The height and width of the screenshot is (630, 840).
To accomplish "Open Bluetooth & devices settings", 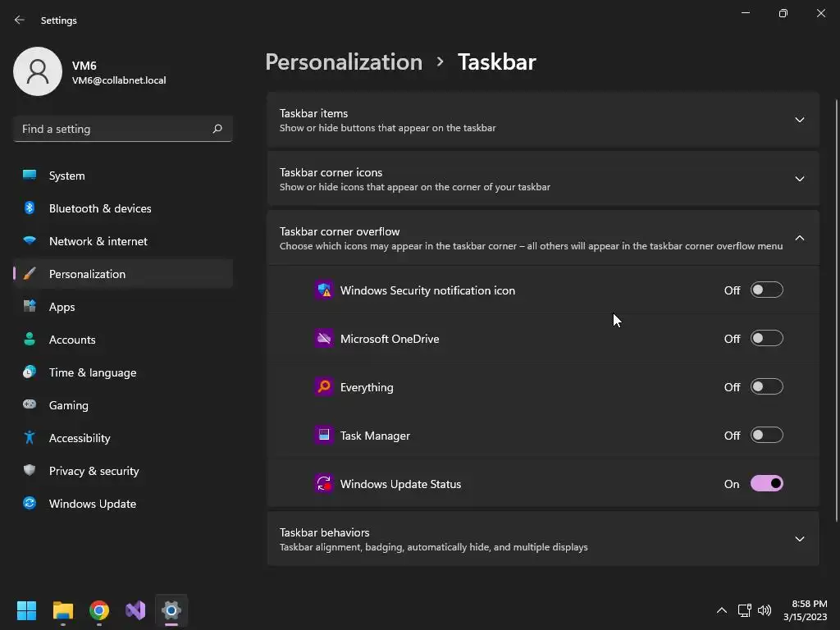I will click(100, 208).
